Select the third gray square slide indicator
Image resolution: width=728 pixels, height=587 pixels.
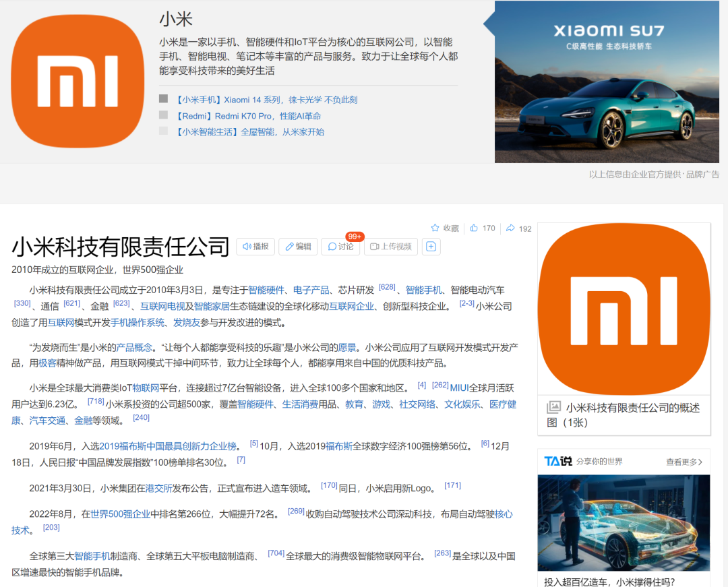(163, 131)
